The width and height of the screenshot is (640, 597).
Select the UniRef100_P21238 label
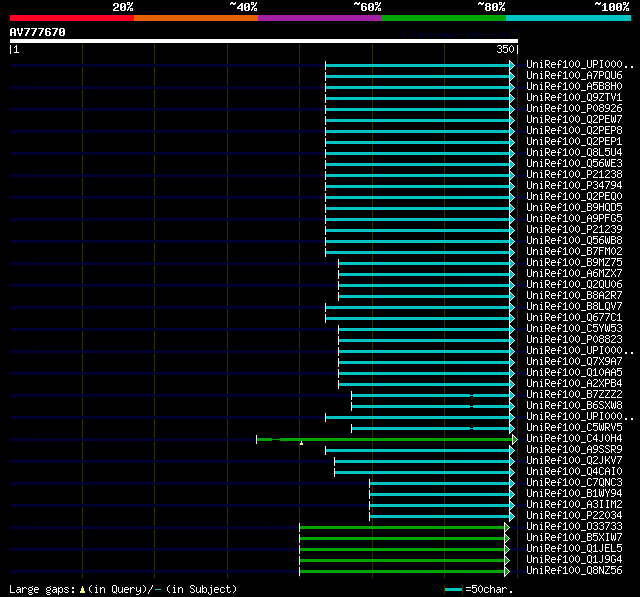(574, 175)
